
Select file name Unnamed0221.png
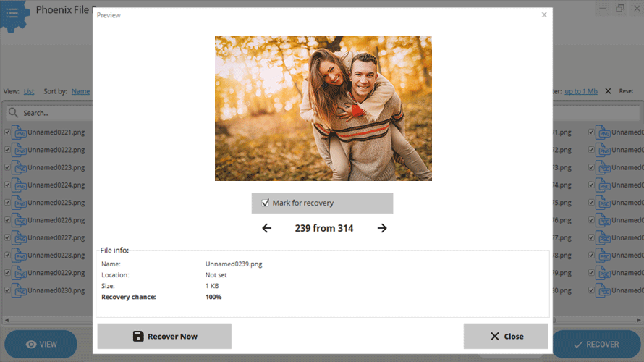pyautogui.click(x=56, y=132)
